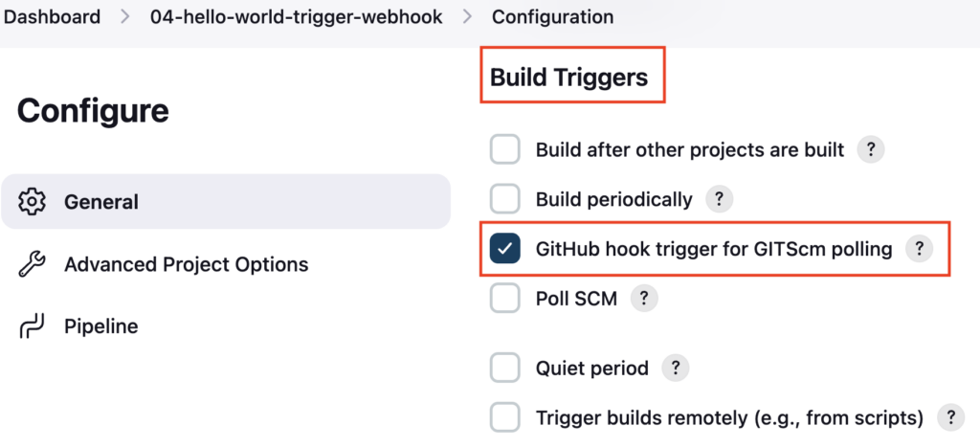Open help for Trigger builds remotely
The image size is (980, 448).
(x=950, y=416)
